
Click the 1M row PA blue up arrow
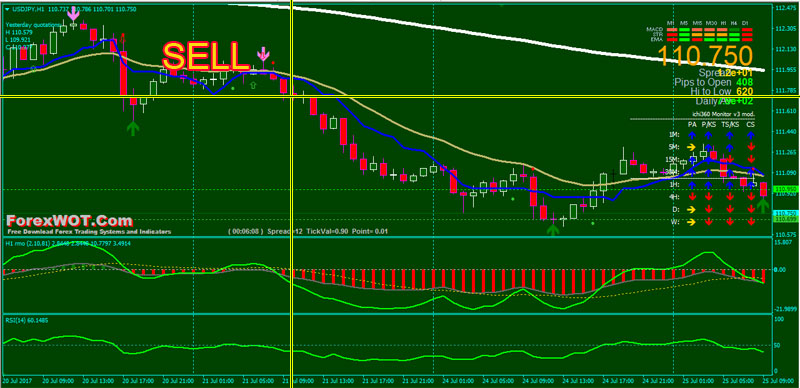tap(691, 135)
